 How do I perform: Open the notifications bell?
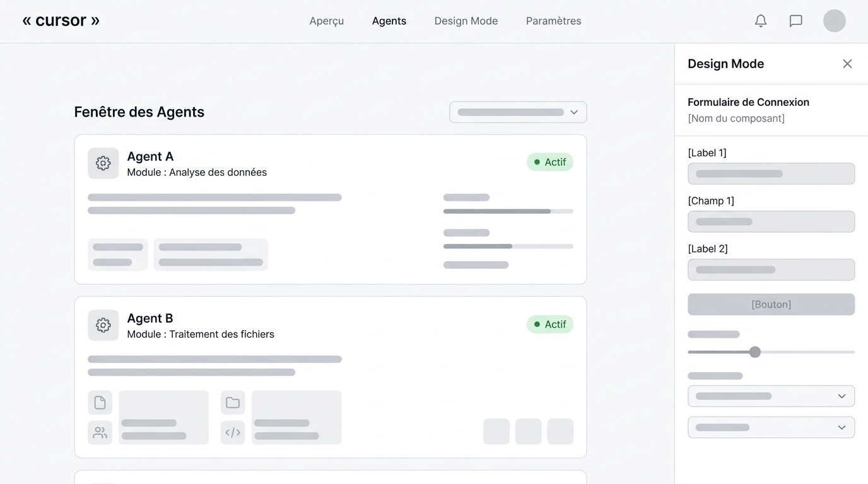pyautogui.click(x=761, y=21)
